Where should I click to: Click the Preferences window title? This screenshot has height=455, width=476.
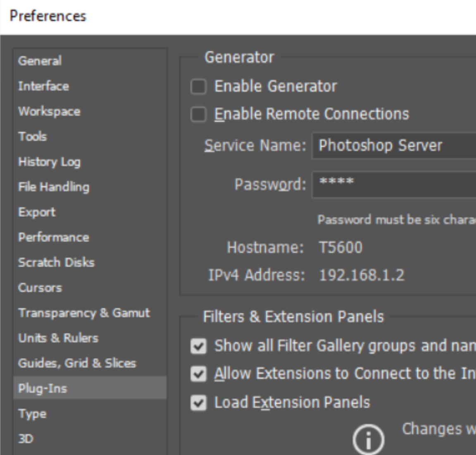(48, 16)
